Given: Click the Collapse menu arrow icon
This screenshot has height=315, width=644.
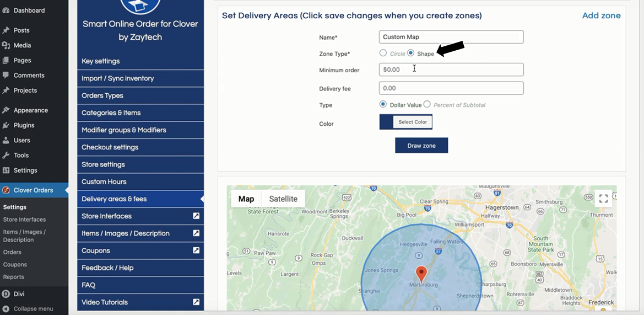Looking at the screenshot, I should [6, 309].
